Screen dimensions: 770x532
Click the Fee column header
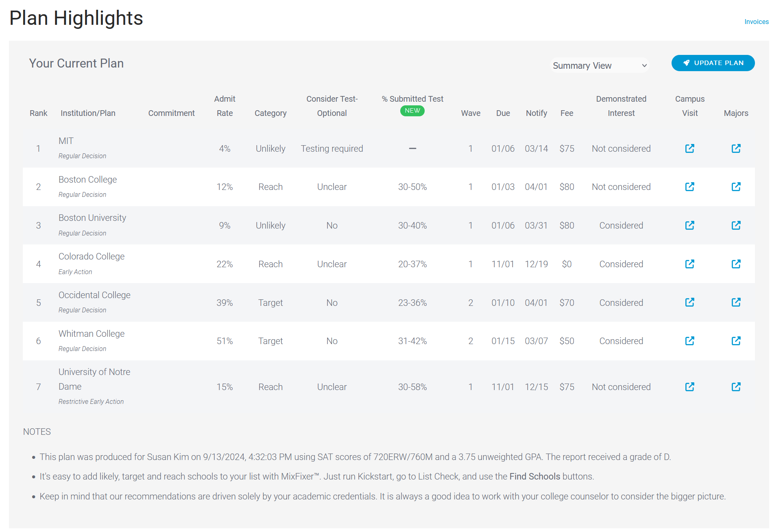click(x=567, y=113)
